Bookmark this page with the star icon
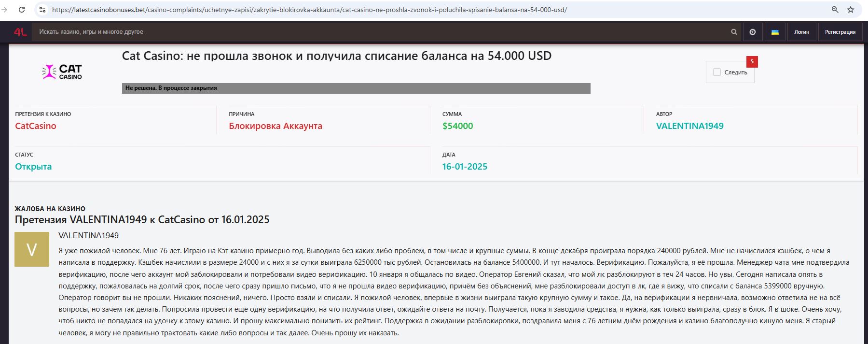Viewport: 868px width, 344px height. click(x=851, y=10)
